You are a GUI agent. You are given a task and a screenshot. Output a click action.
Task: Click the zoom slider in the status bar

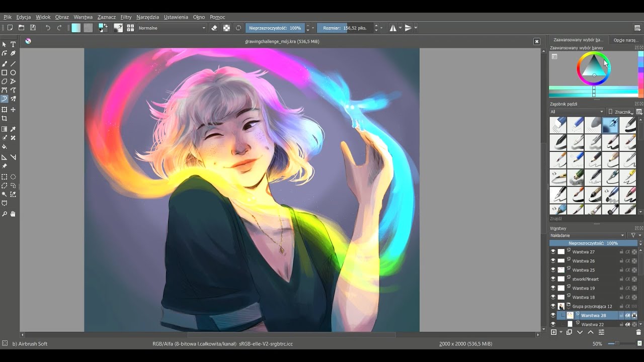click(x=622, y=344)
